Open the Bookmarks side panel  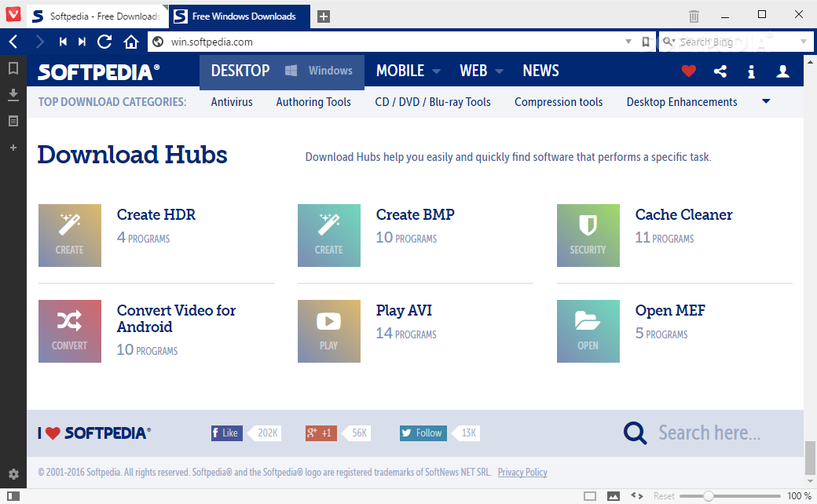pos(13,68)
